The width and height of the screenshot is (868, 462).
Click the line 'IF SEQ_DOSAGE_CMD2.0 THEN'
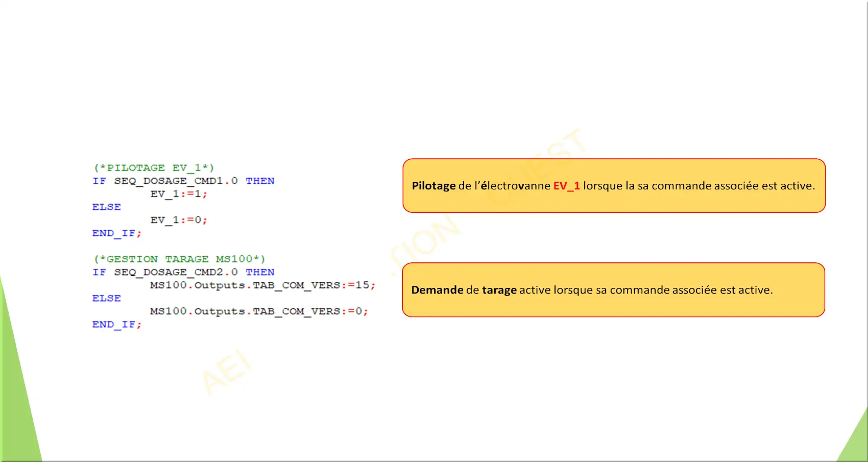coord(183,272)
